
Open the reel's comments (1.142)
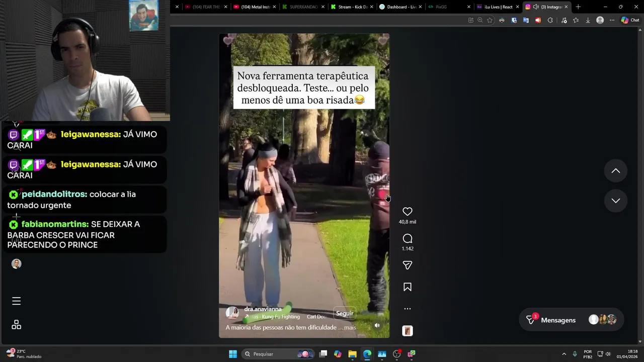tap(408, 238)
